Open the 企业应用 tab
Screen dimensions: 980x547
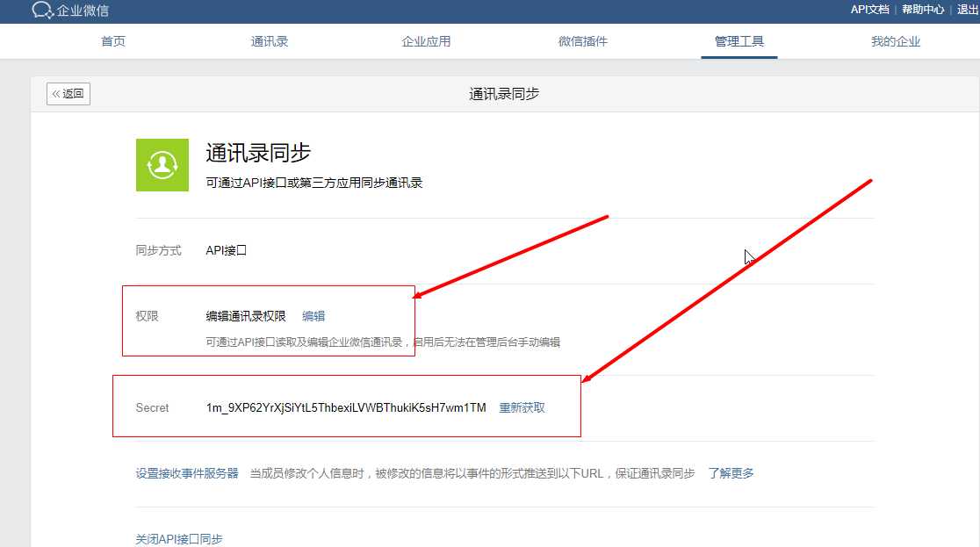(x=426, y=41)
